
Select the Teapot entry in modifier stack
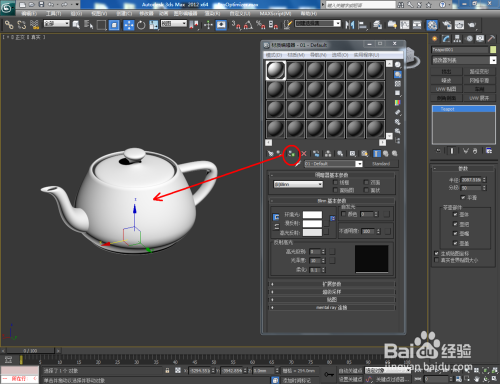[x=464, y=109]
